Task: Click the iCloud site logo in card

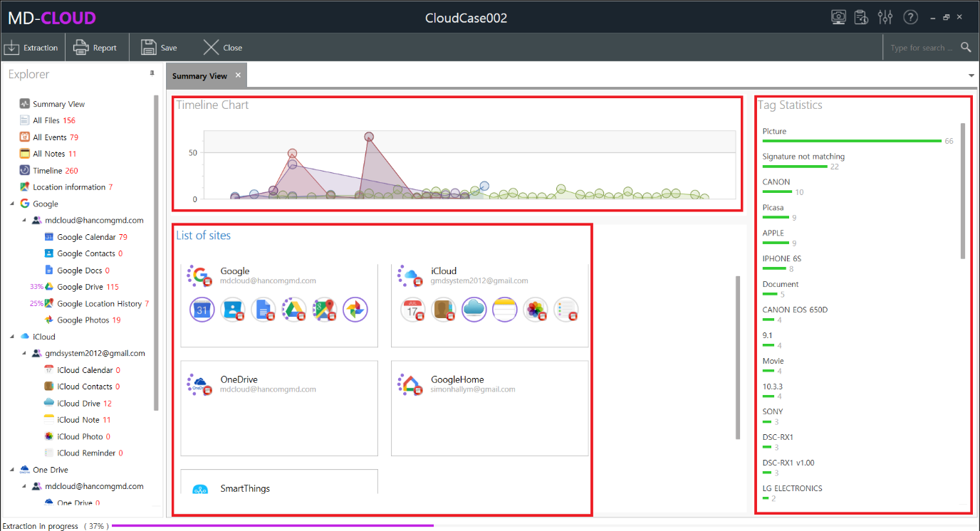Action: (410, 275)
